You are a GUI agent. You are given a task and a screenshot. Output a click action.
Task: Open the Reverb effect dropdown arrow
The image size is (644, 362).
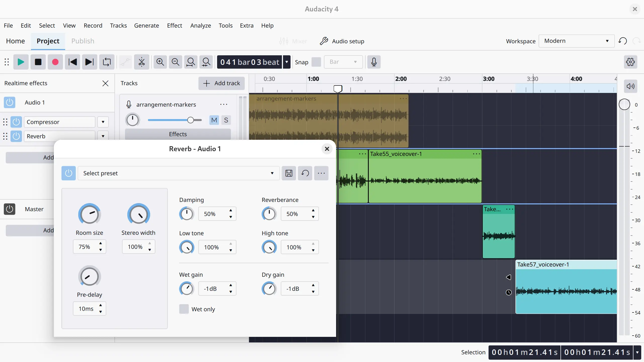tap(103, 136)
